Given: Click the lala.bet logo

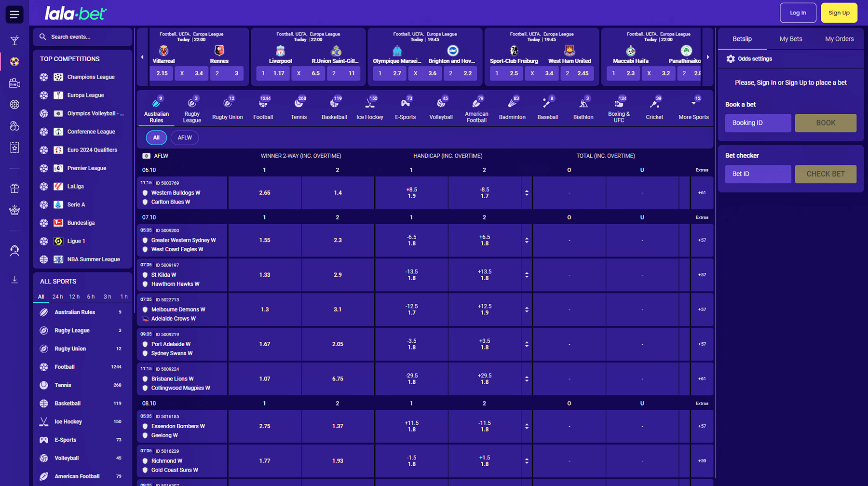Looking at the screenshot, I should (x=76, y=13).
